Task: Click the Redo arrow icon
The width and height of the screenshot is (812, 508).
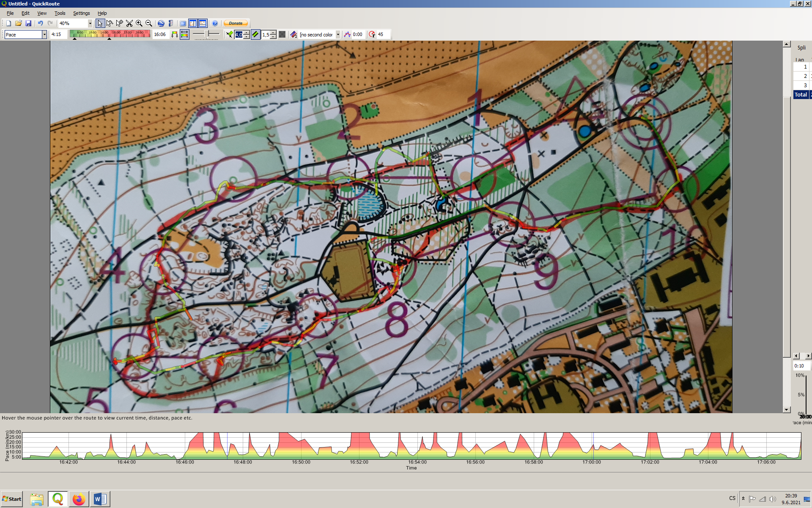Action: tap(50, 23)
